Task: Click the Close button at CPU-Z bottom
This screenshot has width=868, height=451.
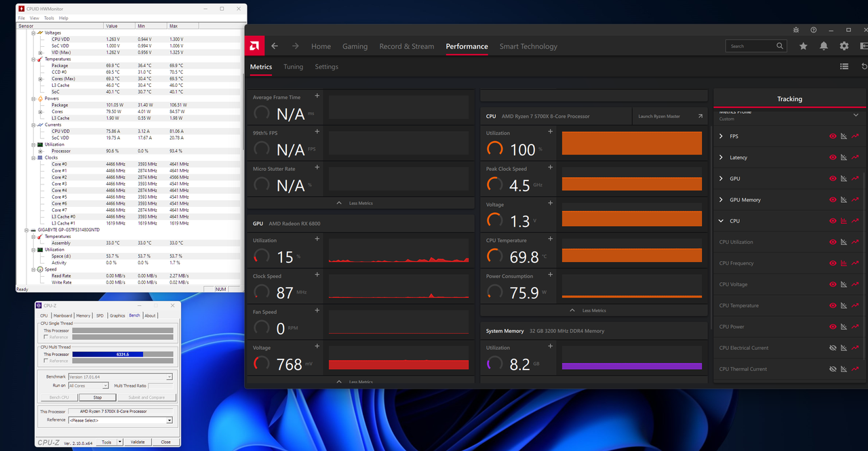Action: (165, 442)
